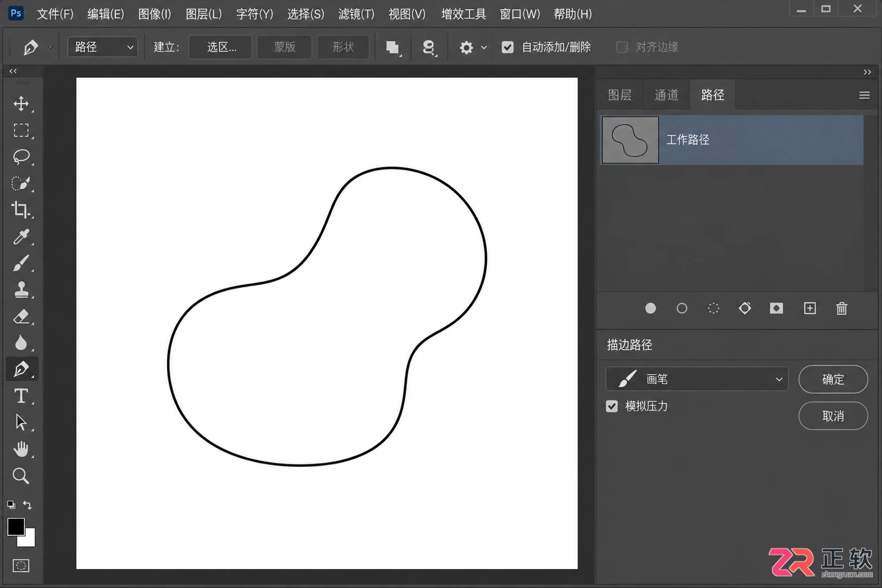Switch to 通道 tab
Image resolution: width=882 pixels, height=588 pixels.
666,95
